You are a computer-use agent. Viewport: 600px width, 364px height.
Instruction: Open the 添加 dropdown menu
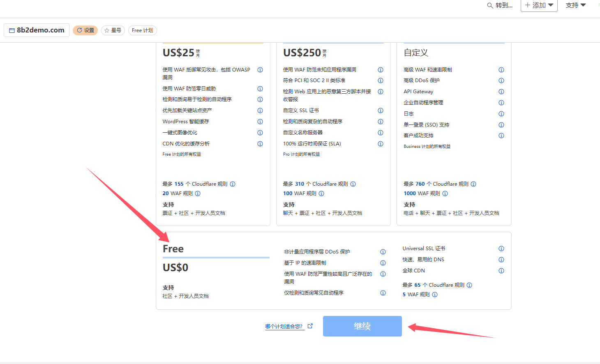pyautogui.click(x=539, y=6)
